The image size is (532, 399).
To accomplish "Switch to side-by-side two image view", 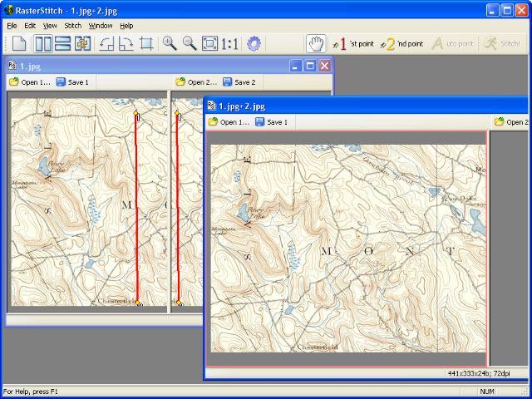I will coord(42,43).
